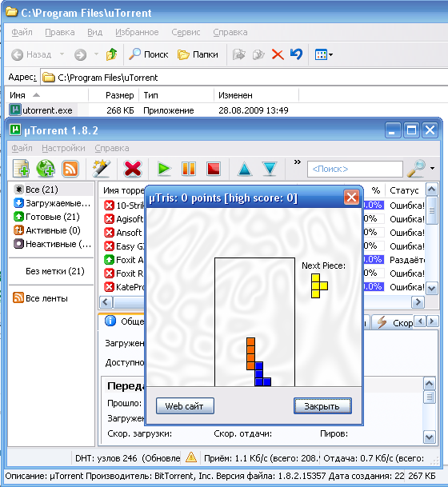Select Неактивные category in sidebar
This screenshot has width=448, height=487.
coord(53,244)
